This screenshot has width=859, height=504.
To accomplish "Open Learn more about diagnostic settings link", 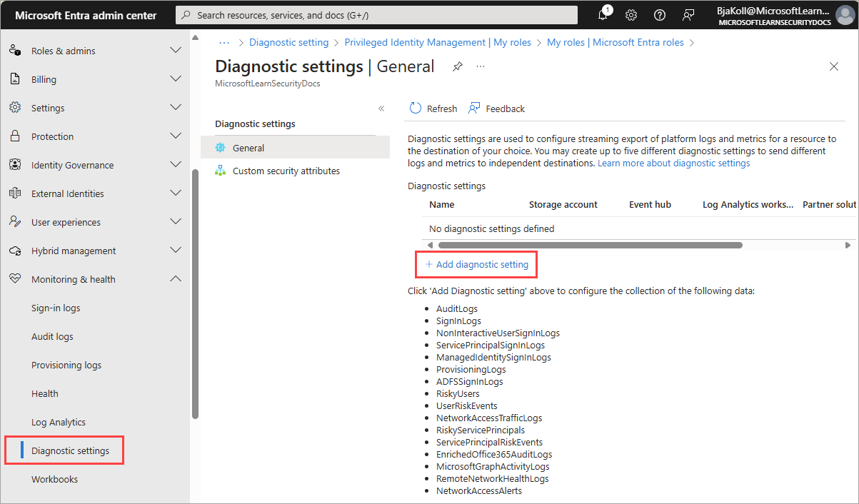I will click(673, 163).
